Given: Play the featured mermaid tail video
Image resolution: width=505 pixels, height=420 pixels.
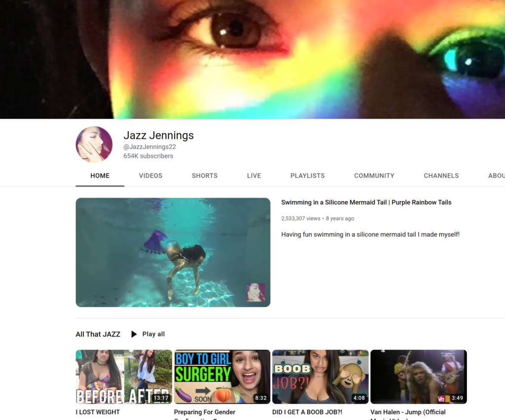Looking at the screenshot, I should coord(173,252).
